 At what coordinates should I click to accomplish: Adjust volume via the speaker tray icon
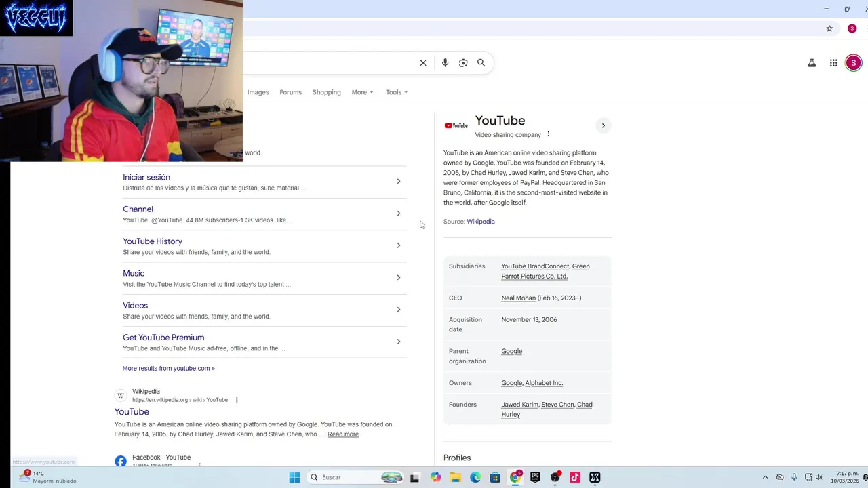pyautogui.click(x=819, y=477)
